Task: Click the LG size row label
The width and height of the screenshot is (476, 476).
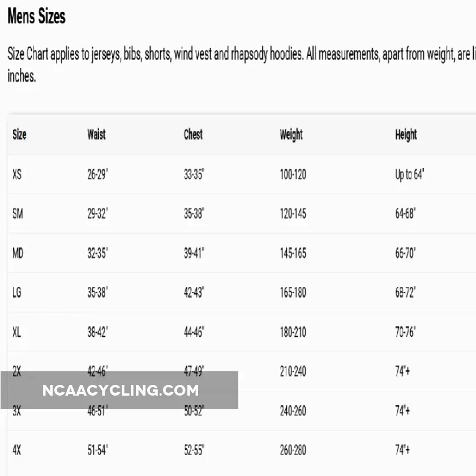Action: [x=18, y=293]
